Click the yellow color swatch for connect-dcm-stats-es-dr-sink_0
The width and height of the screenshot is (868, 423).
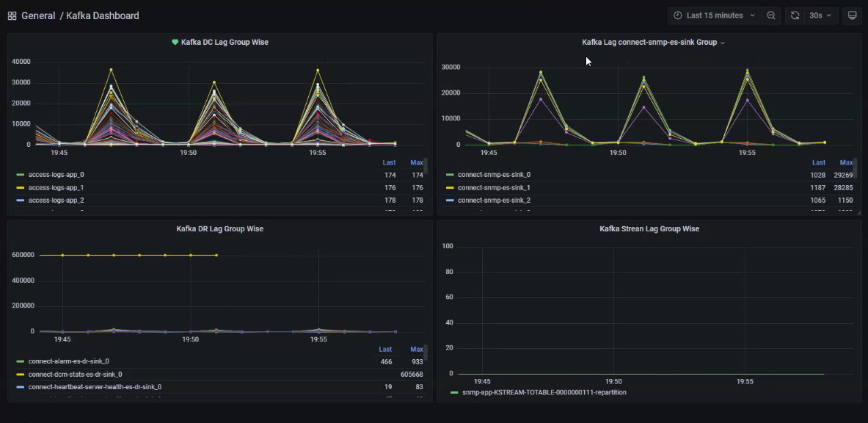click(x=21, y=375)
